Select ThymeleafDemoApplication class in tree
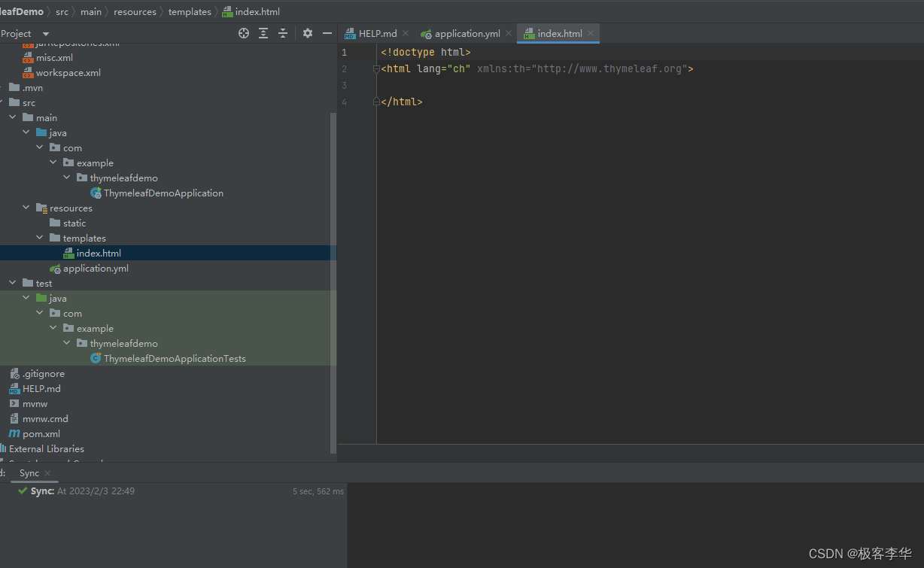924x568 pixels. pyautogui.click(x=163, y=193)
